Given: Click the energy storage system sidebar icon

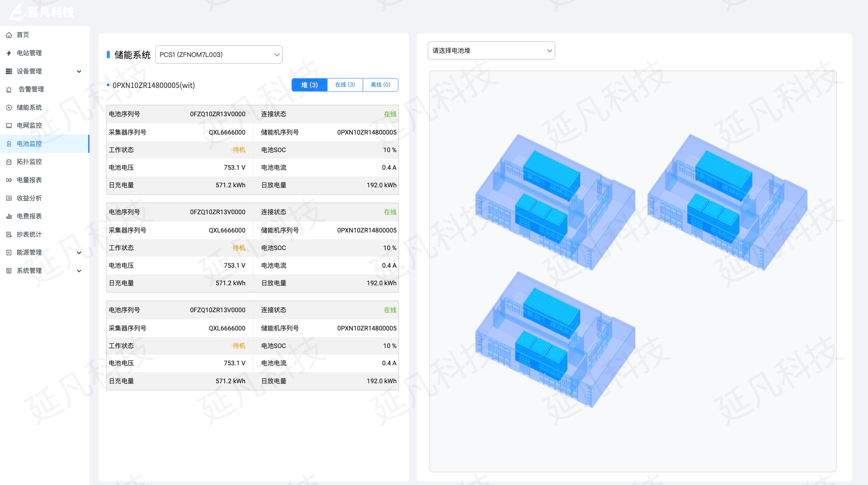Looking at the screenshot, I should [9, 108].
